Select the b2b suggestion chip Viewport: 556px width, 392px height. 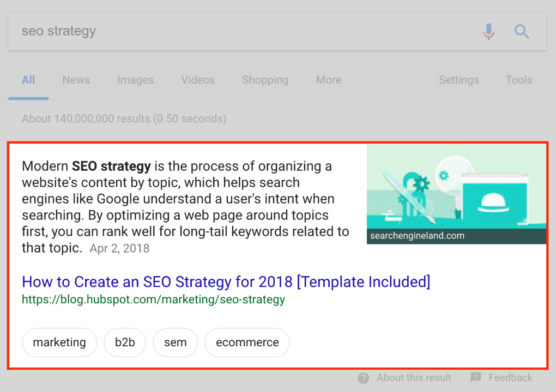(x=125, y=342)
